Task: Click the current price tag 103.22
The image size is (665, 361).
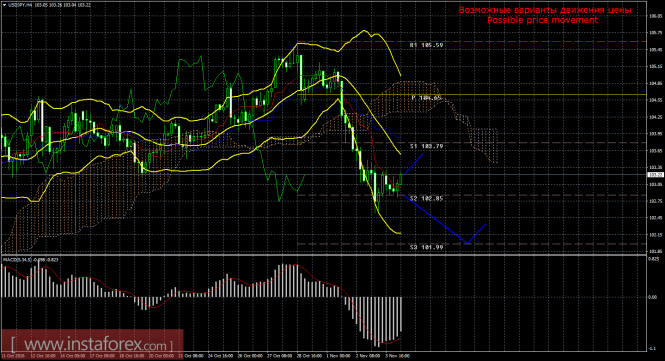Action: tap(656, 175)
